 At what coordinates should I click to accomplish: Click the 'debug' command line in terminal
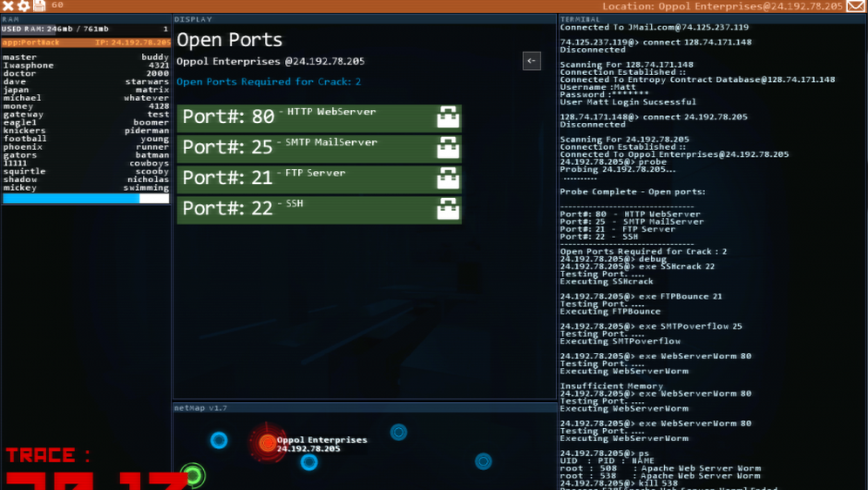[614, 259]
